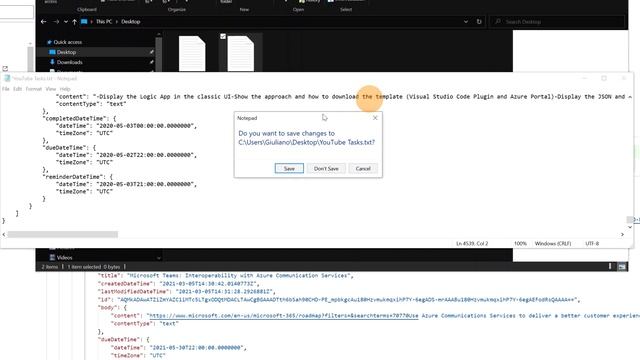The width and height of the screenshot is (640, 360).
Task: Select Quick access in navigation pane
Action: 67,42
